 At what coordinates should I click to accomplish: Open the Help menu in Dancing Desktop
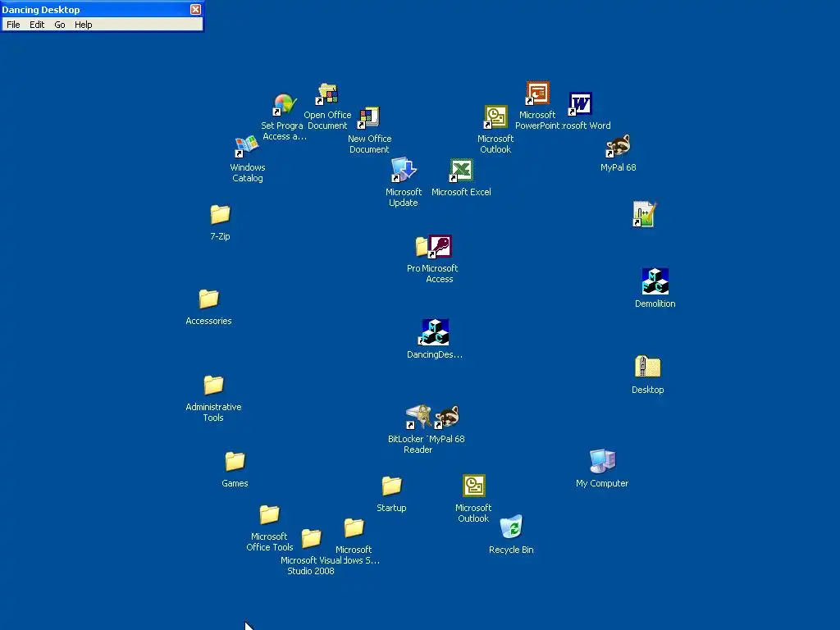coord(84,25)
